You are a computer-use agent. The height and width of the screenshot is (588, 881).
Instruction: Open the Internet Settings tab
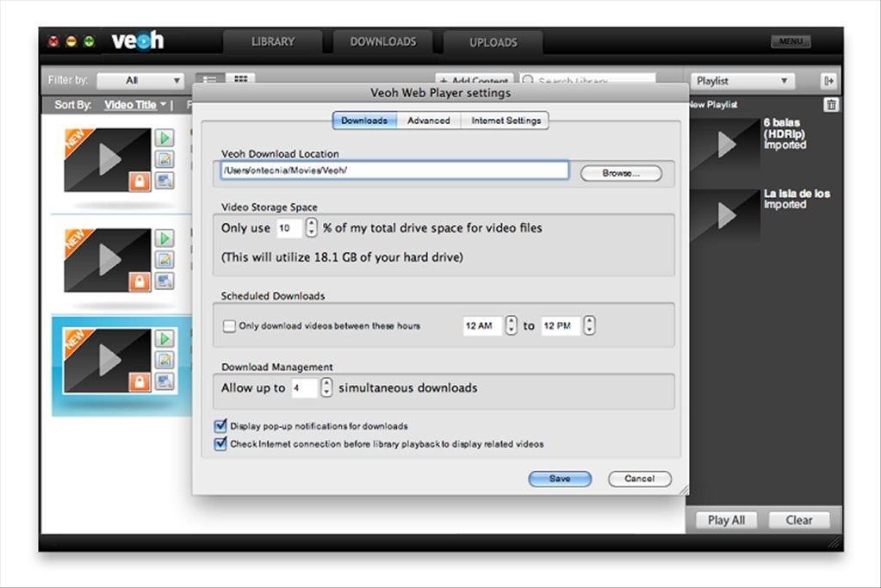point(506,121)
